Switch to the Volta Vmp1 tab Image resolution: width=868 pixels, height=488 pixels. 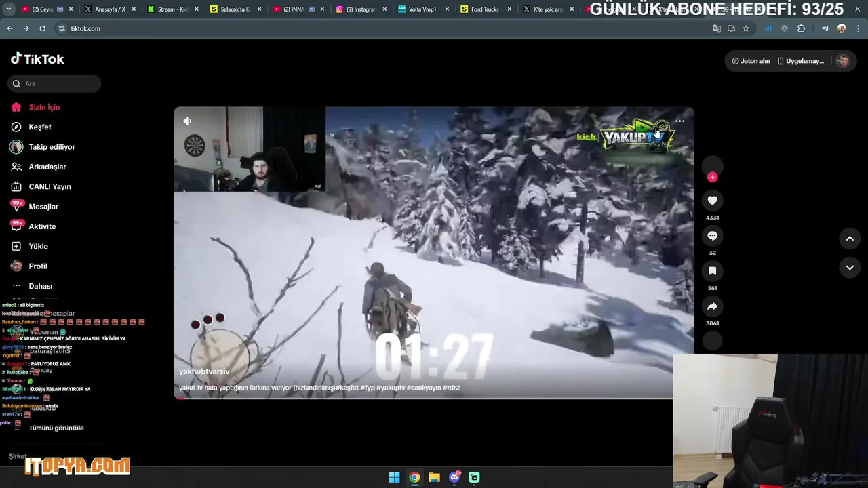422,9
